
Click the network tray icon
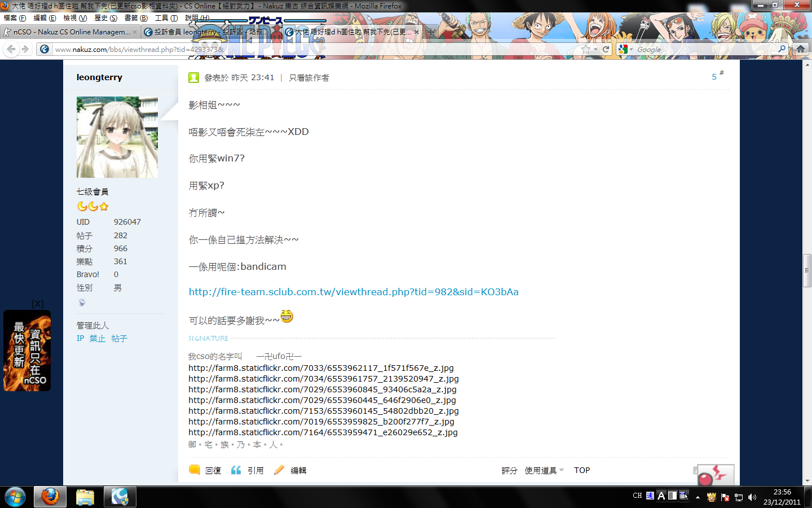coord(738,497)
